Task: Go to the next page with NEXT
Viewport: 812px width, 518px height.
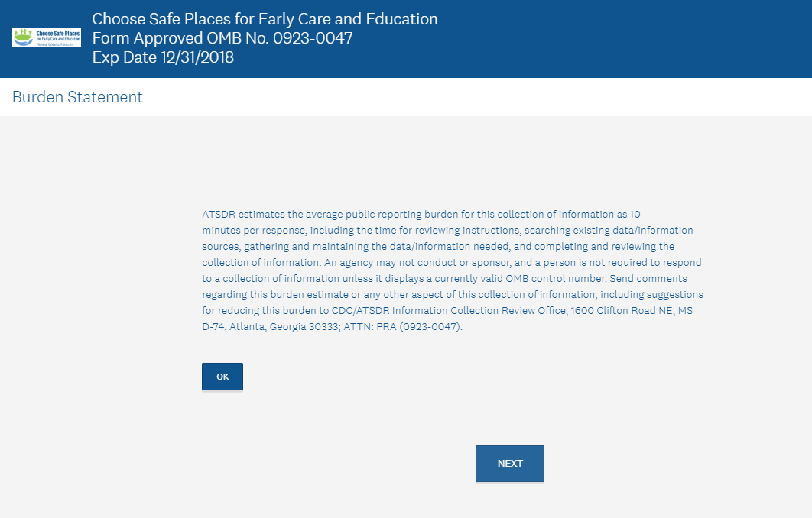Action: click(509, 464)
